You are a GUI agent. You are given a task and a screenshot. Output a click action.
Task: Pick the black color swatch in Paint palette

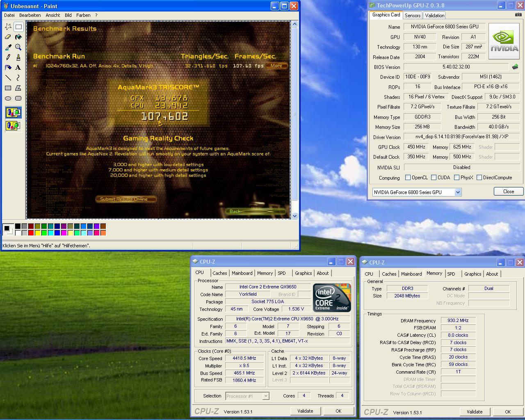coord(18,226)
